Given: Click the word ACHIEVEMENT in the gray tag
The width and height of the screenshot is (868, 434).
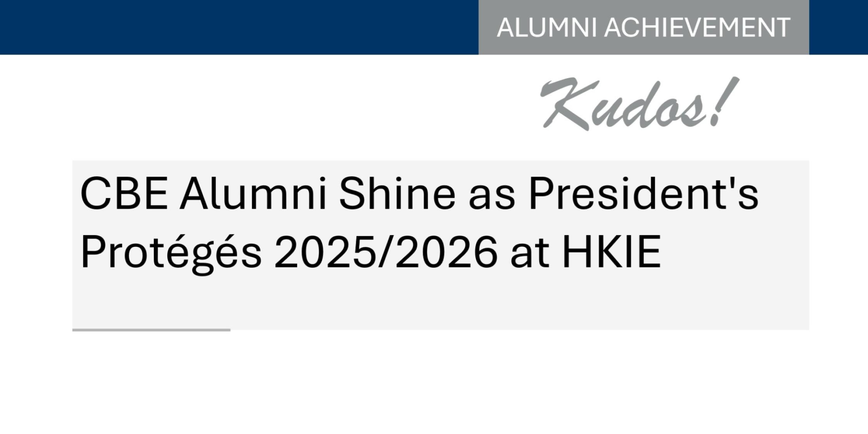Looking at the screenshot, I should (697, 27).
